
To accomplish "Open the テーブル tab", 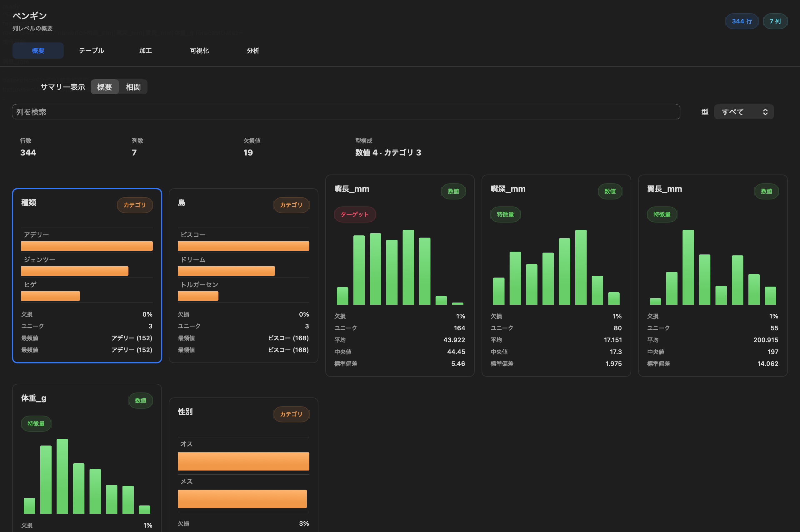I will tap(91, 51).
